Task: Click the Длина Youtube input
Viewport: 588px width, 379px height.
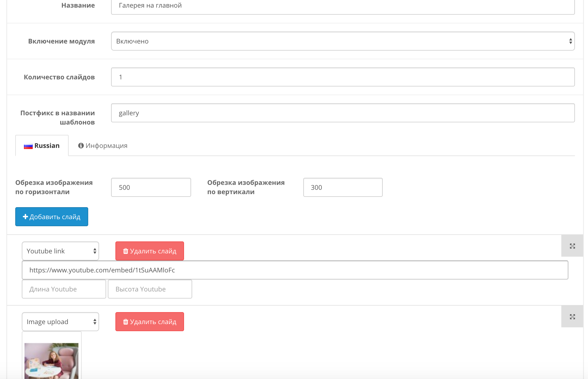Action: pos(64,289)
